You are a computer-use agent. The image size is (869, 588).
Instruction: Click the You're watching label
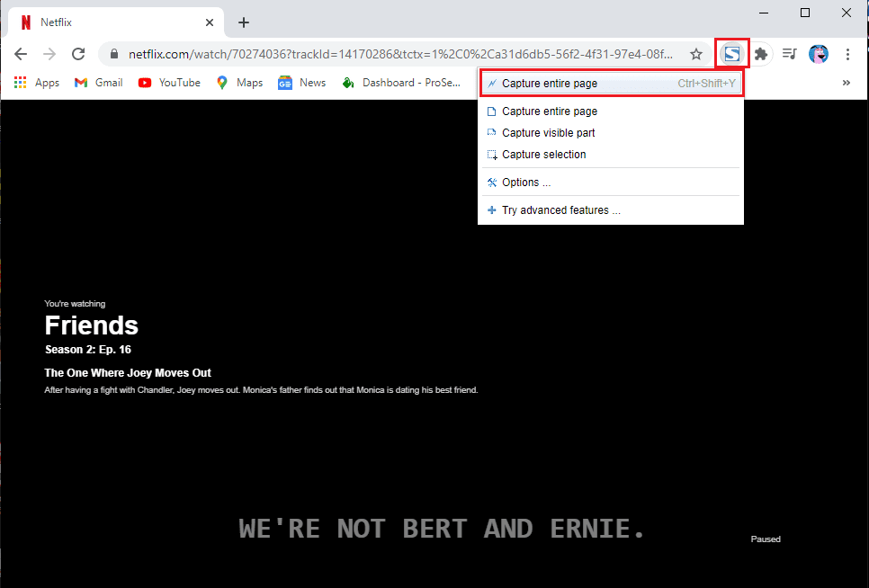75,303
